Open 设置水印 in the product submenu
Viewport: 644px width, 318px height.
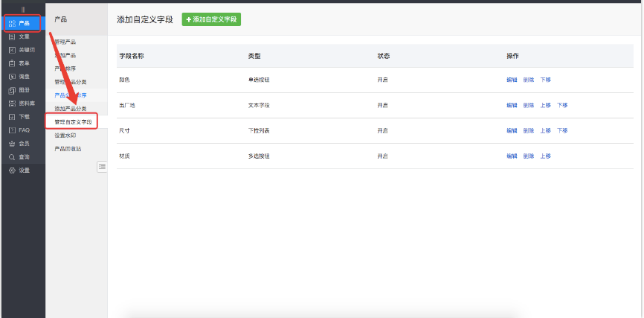(x=65, y=136)
